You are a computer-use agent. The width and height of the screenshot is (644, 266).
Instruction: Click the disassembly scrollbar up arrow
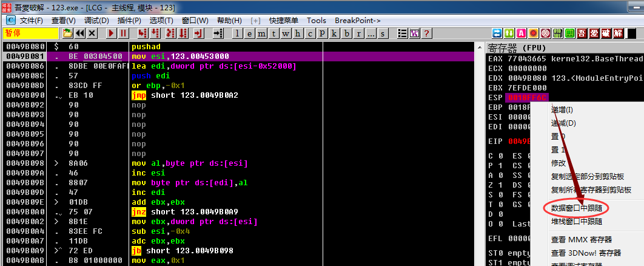pos(479,47)
